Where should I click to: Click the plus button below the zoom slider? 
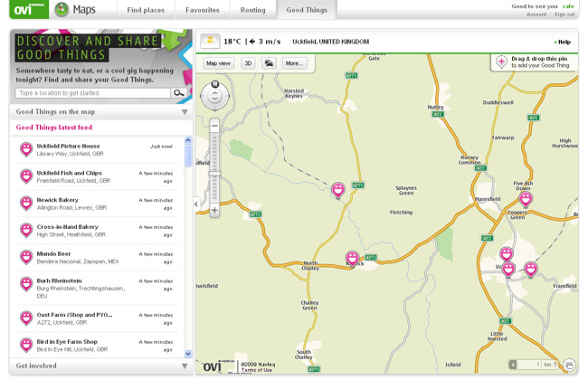pyautogui.click(x=214, y=210)
